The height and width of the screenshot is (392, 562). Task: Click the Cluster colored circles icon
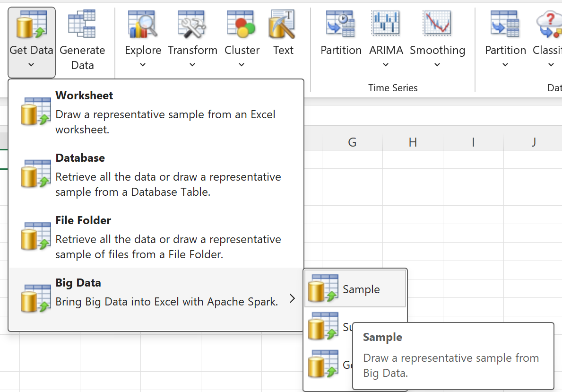pos(242,25)
